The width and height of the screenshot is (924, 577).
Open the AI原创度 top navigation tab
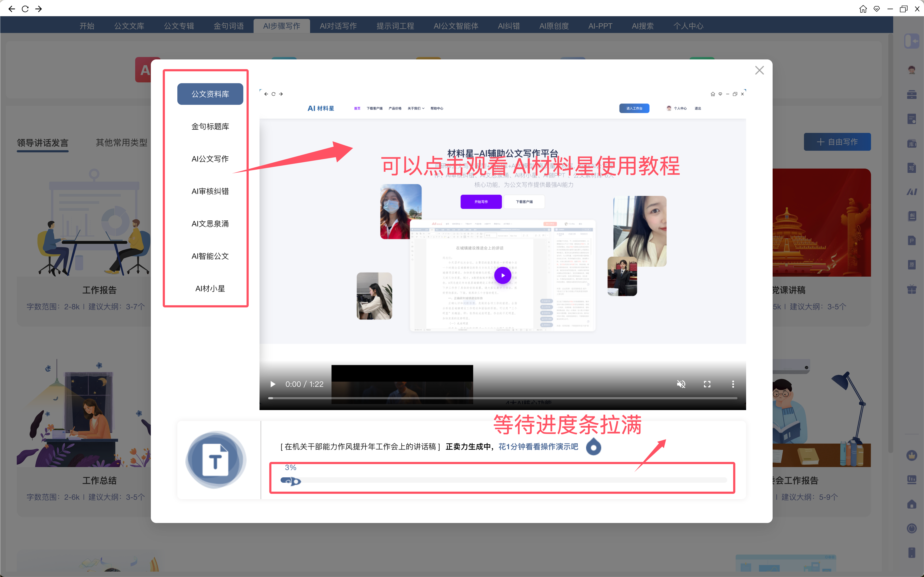[554, 26]
